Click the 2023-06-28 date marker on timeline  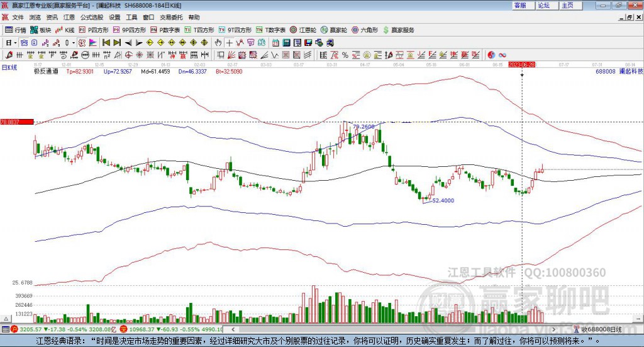click(x=521, y=65)
